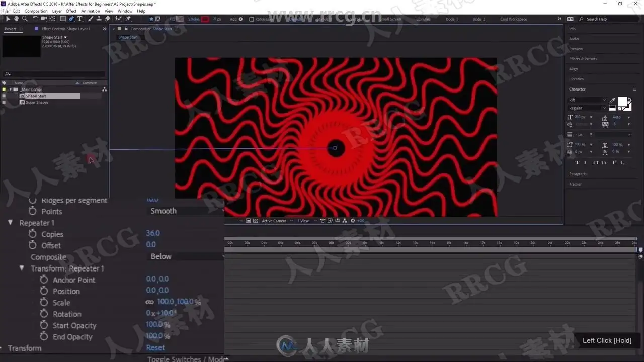Select the Rectangle shape tool
The width and height of the screenshot is (644, 362).
coord(63,19)
